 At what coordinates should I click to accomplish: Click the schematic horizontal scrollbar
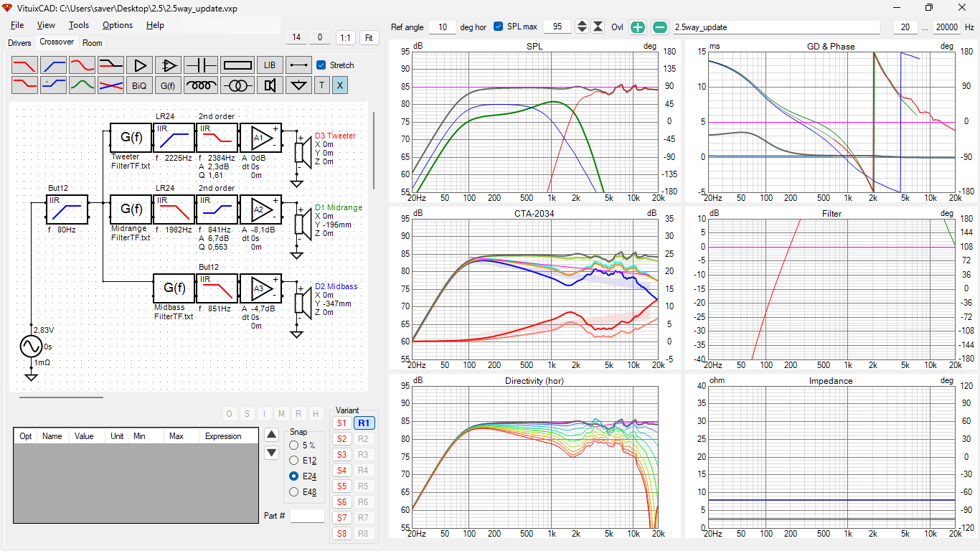[x=61, y=397]
